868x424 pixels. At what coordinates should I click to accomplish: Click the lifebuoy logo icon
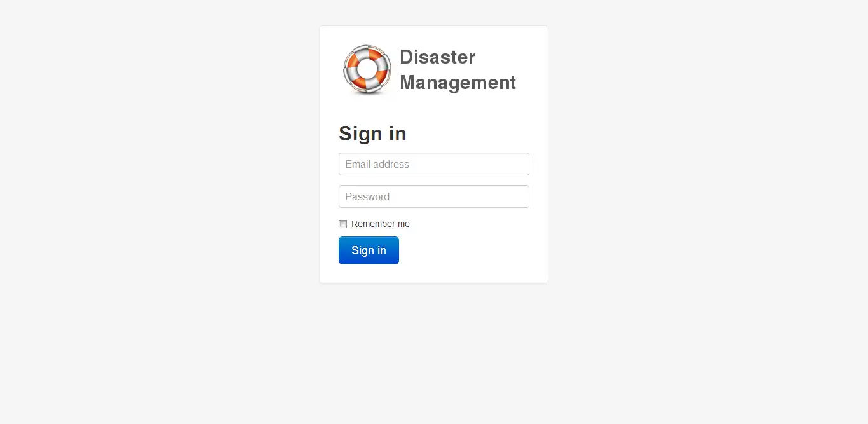click(367, 70)
